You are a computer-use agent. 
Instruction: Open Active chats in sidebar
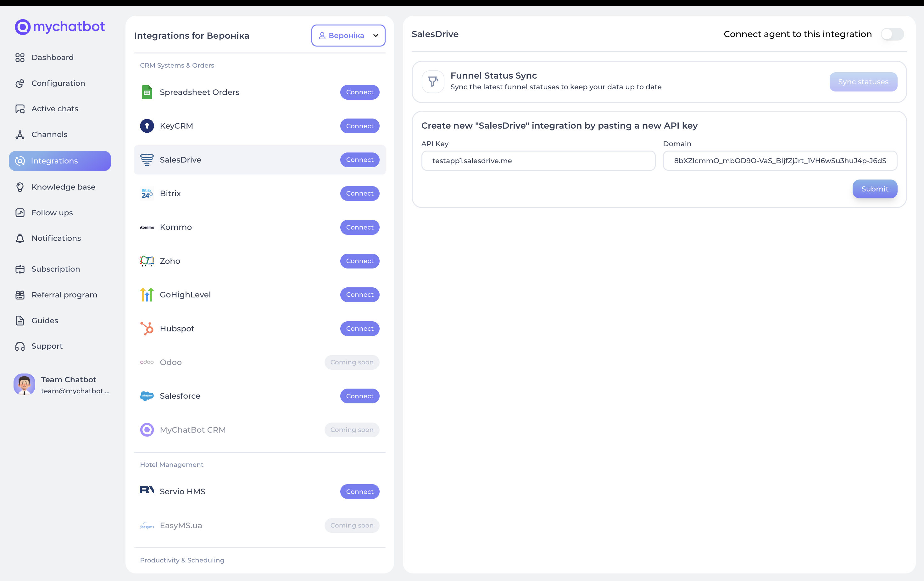(x=54, y=108)
